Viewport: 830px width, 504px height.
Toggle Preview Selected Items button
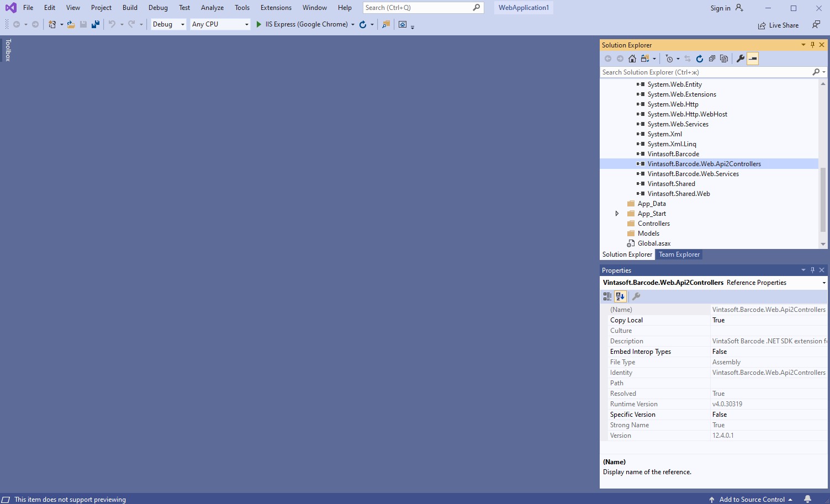pyautogui.click(x=753, y=59)
